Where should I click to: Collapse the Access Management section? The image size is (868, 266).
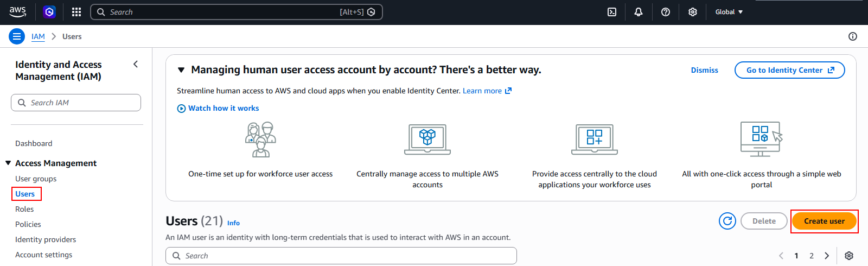[8, 163]
